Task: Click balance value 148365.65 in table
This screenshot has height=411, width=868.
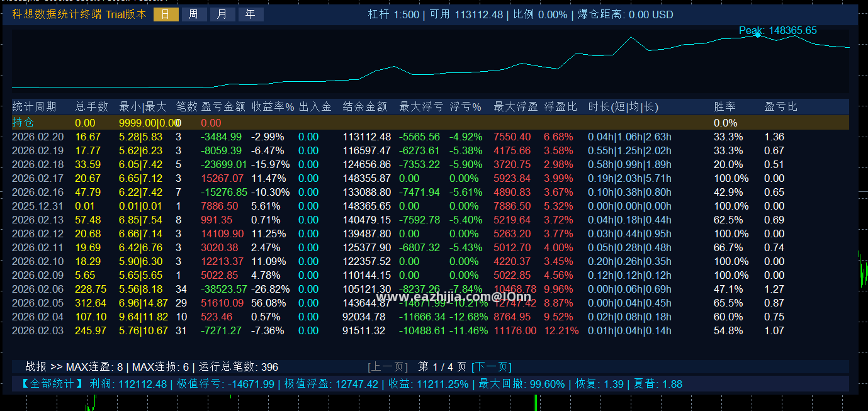Action: (366, 206)
